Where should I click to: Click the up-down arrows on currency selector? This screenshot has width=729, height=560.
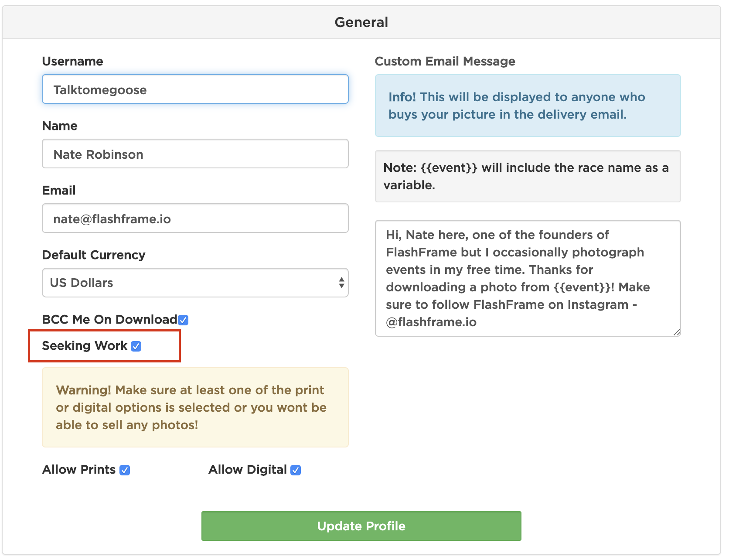(x=341, y=283)
